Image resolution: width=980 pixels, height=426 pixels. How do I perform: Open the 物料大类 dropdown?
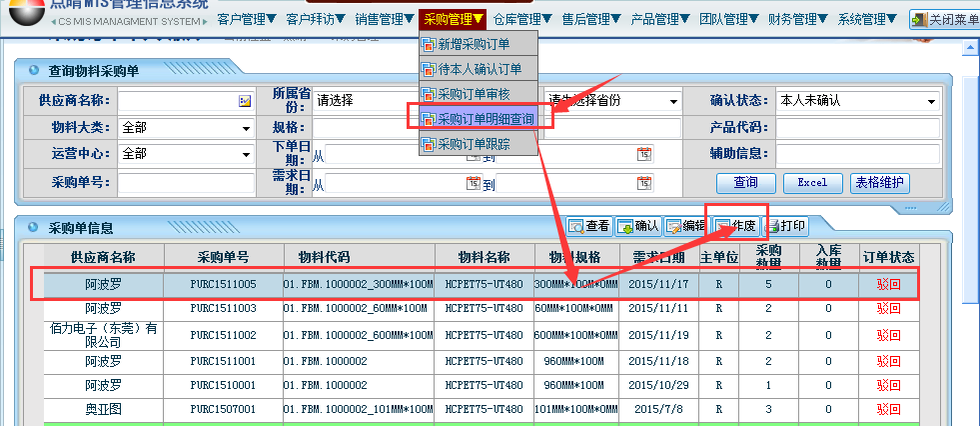[245, 128]
